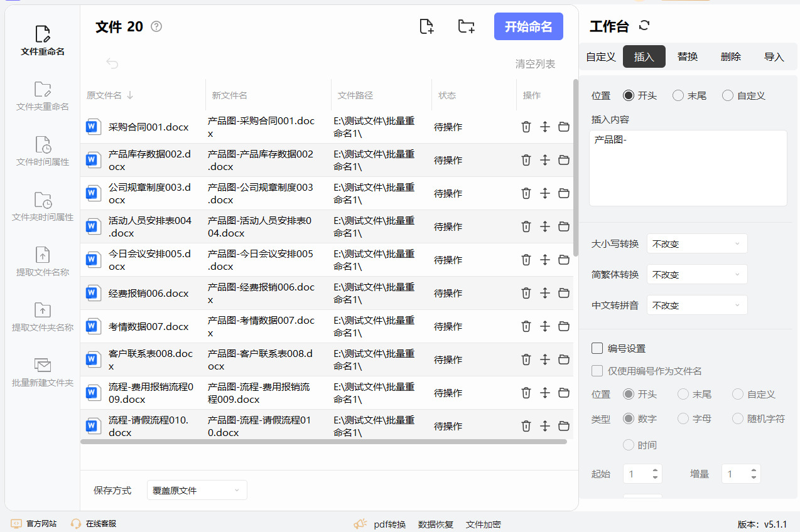This screenshot has width=800, height=532.
Task: Switch to the 替换 tab
Action: tap(688, 56)
